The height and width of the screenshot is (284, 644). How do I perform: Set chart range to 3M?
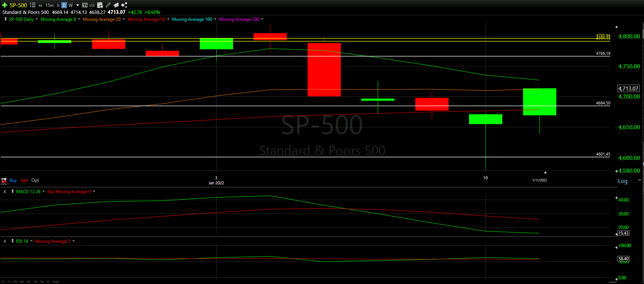pos(28,282)
